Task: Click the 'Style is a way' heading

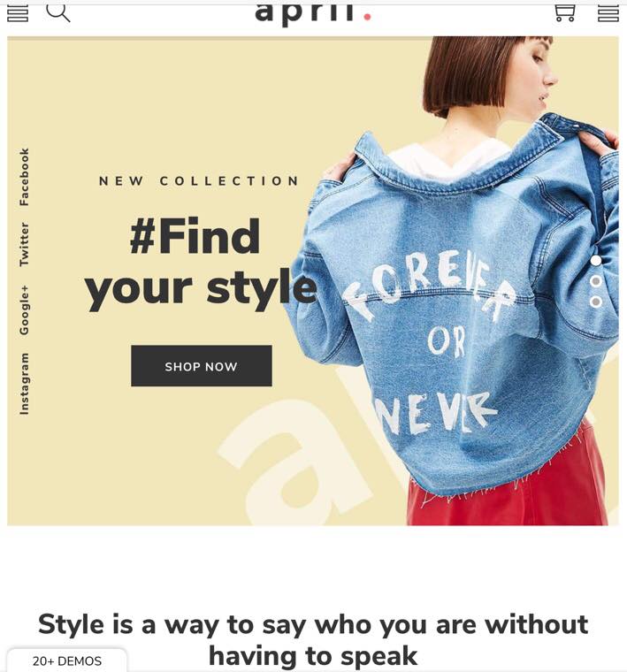Action: tap(313, 640)
